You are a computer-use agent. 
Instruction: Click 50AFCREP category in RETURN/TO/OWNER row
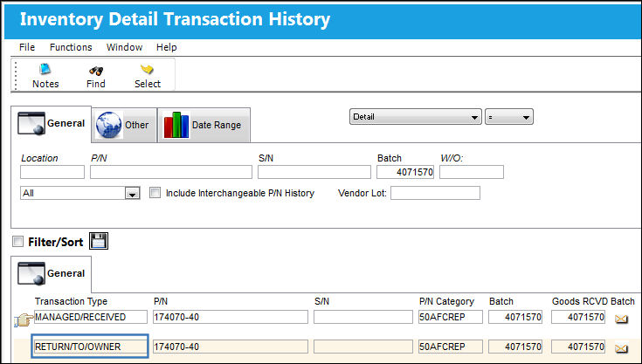[x=451, y=347]
